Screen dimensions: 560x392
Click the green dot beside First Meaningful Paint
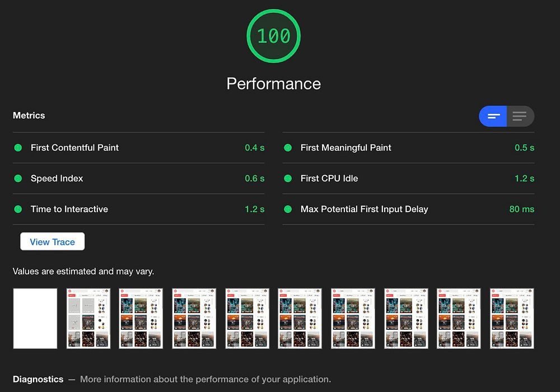(288, 148)
